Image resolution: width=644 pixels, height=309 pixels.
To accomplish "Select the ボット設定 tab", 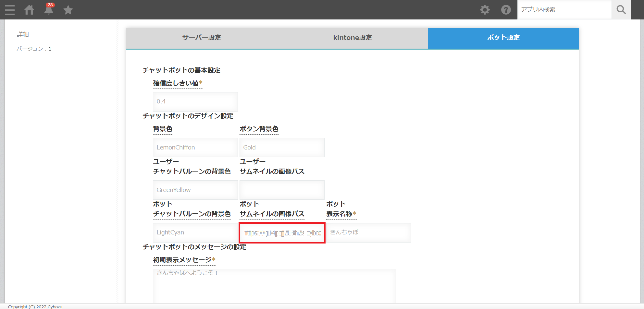I will point(503,38).
